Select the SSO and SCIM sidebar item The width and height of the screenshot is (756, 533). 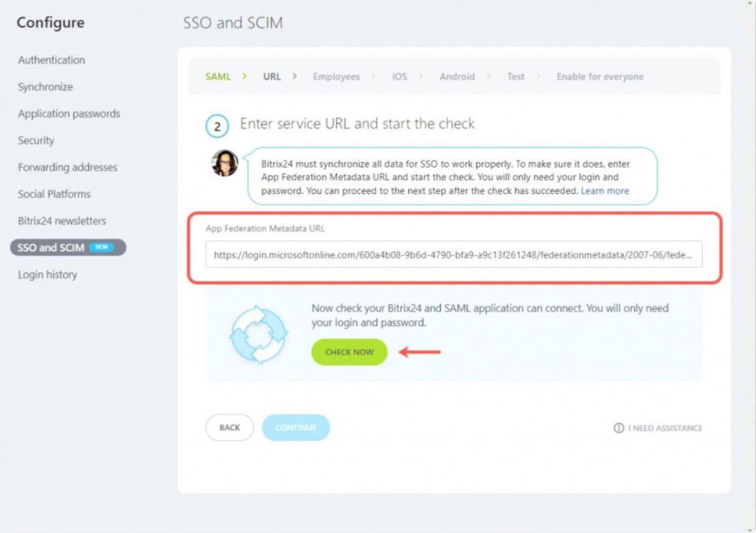pos(68,248)
